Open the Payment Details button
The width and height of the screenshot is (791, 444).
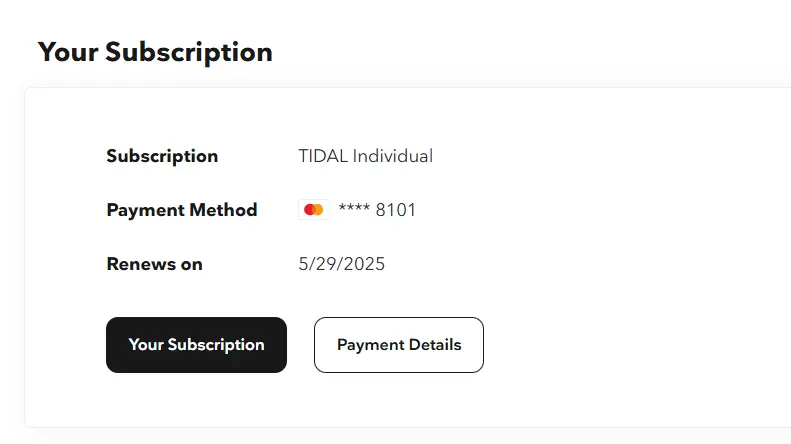[x=399, y=345]
